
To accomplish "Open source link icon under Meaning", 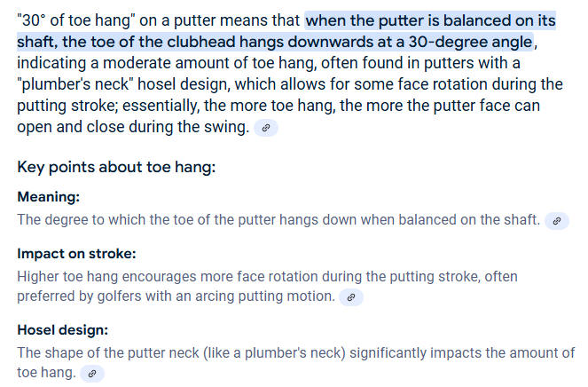I will coord(557,220).
